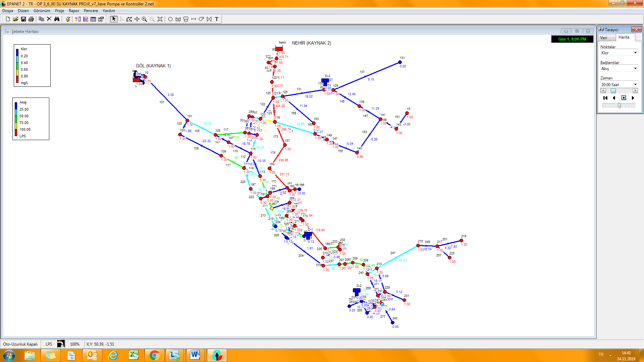This screenshot has width=644, height=362.
Task: Select the Add Pump tool icon
Action: click(201, 19)
